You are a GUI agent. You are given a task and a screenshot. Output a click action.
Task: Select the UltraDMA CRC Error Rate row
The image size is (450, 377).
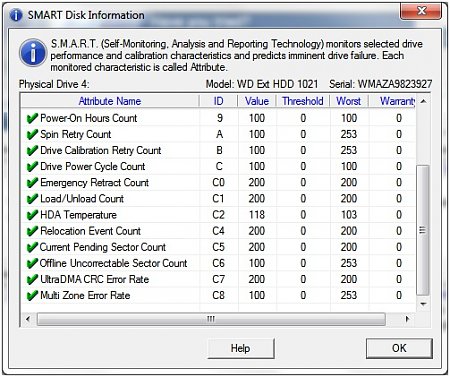(218, 279)
